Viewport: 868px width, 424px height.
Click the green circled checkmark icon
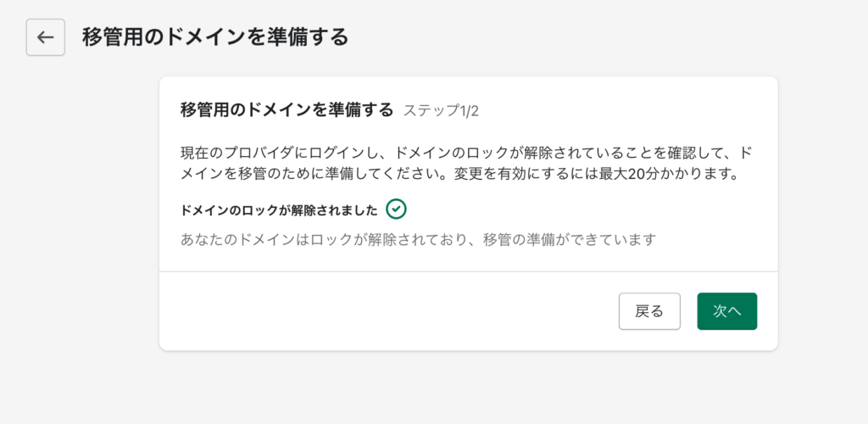(x=397, y=209)
